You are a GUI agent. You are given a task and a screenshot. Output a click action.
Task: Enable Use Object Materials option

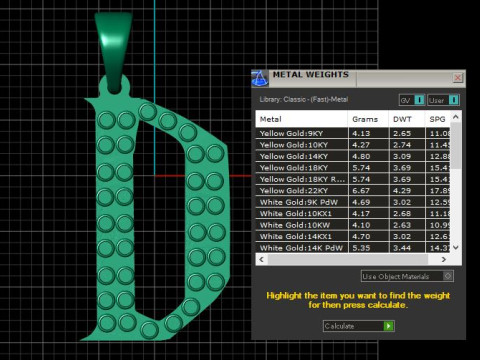407,276
